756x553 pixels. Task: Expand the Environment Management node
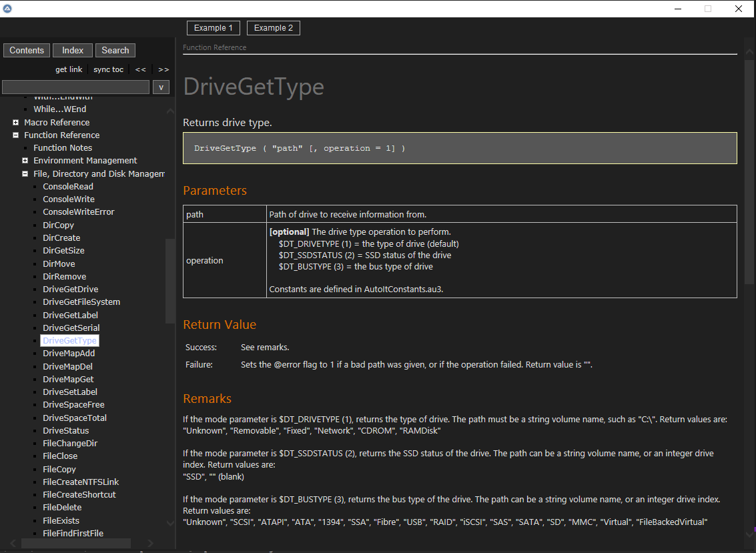click(25, 161)
